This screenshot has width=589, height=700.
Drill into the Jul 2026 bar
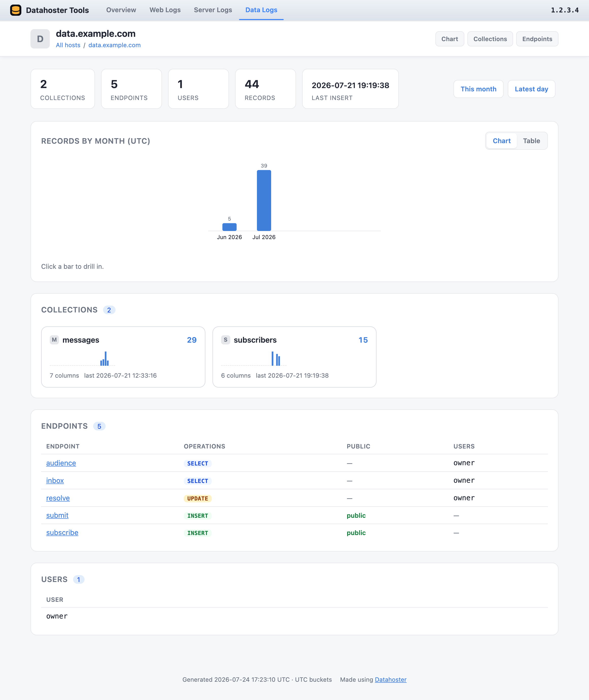point(264,200)
